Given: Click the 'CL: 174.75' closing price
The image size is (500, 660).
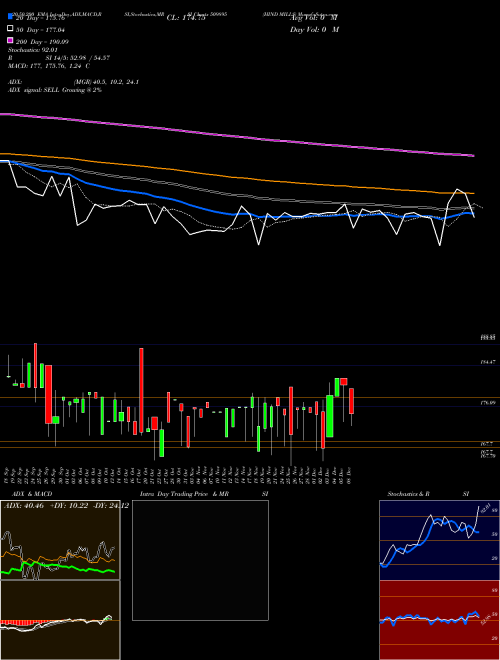Looking at the screenshot, I should (186, 18).
